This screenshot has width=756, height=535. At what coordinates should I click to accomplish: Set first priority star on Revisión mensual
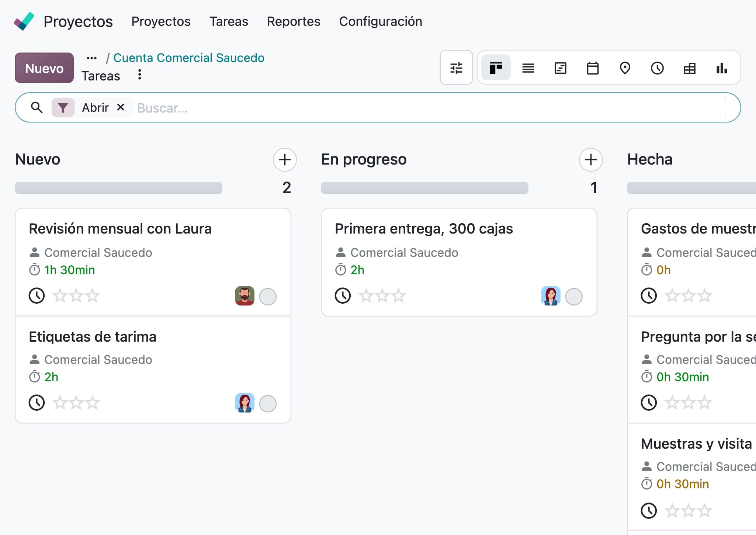pos(60,296)
